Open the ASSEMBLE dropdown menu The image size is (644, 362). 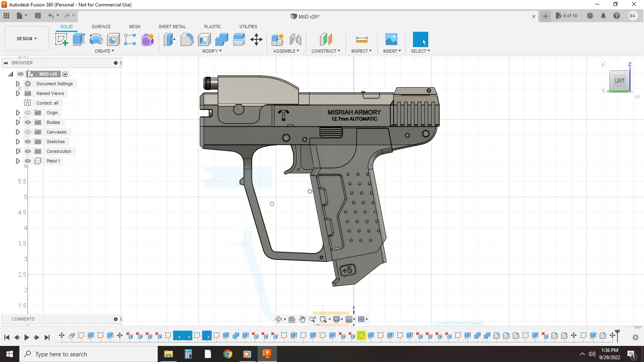[x=286, y=51]
